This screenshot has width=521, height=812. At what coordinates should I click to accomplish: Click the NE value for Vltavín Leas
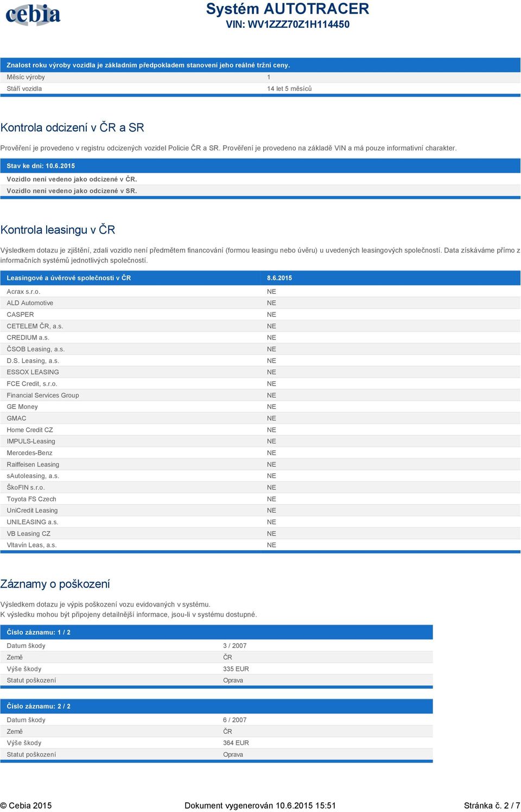point(271,545)
